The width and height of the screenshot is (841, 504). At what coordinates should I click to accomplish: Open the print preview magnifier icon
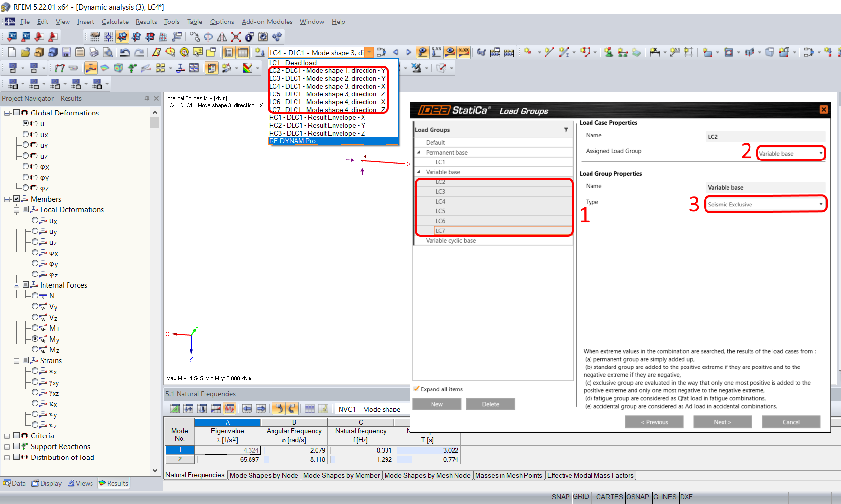tap(108, 52)
